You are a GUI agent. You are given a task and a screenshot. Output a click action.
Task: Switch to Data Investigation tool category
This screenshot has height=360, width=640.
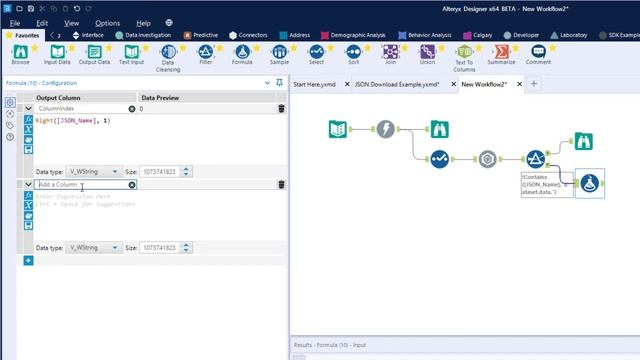pyautogui.click(x=143, y=35)
